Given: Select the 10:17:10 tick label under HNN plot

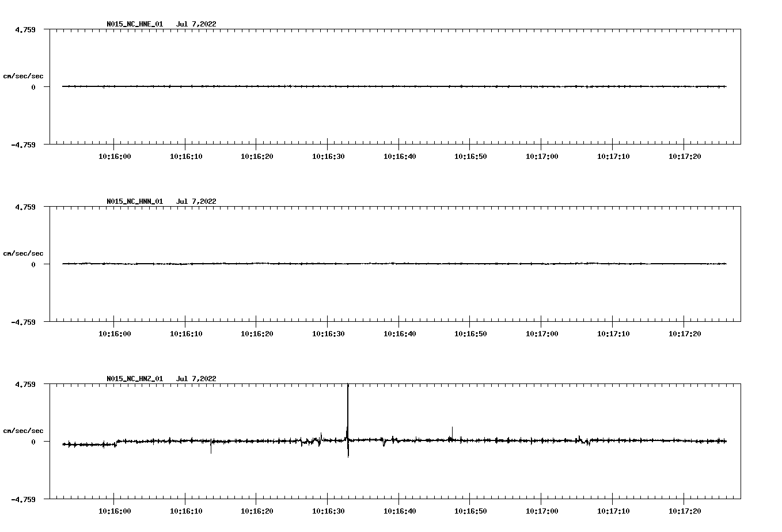Looking at the screenshot, I should [613, 334].
